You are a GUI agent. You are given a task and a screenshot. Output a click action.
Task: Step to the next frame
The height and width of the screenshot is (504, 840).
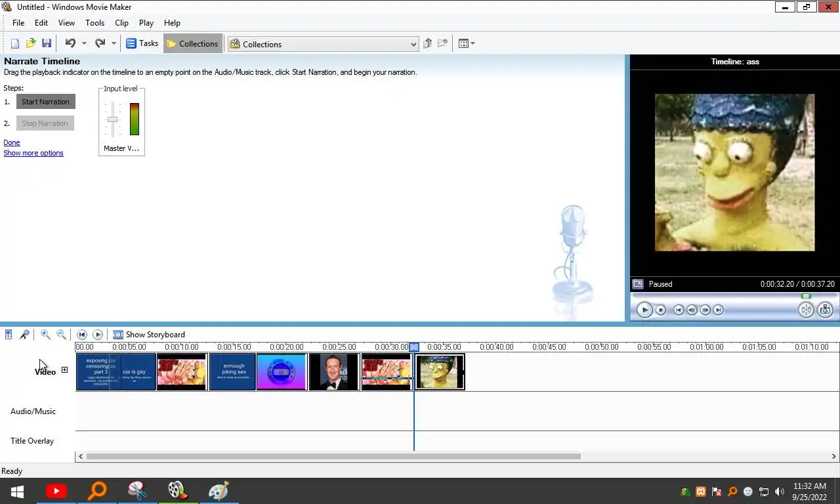pos(705,310)
